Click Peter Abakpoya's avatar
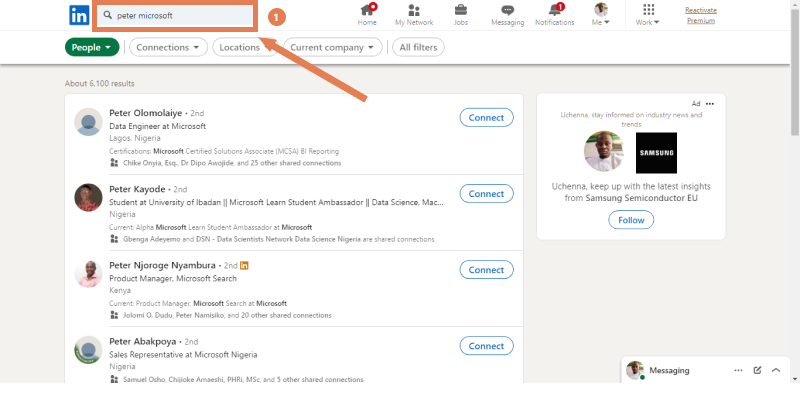800x401 pixels. coord(88,349)
